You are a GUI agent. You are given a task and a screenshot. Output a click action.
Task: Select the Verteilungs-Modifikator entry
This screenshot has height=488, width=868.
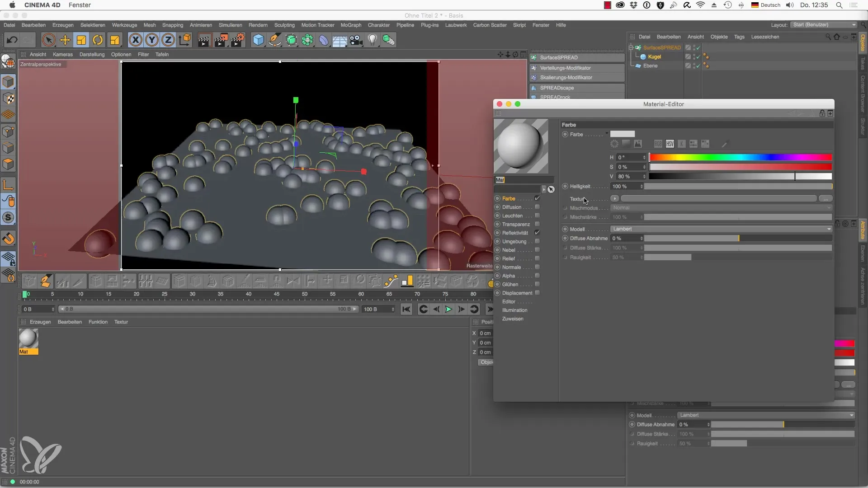point(577,68)
